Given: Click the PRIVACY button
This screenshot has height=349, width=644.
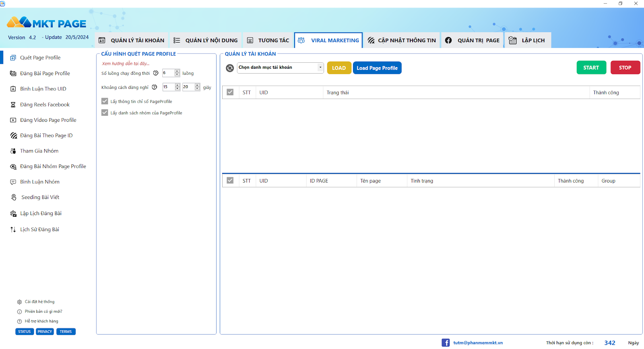Looking at the screenshot, I should pyautogui.click(x=45, y=332).
